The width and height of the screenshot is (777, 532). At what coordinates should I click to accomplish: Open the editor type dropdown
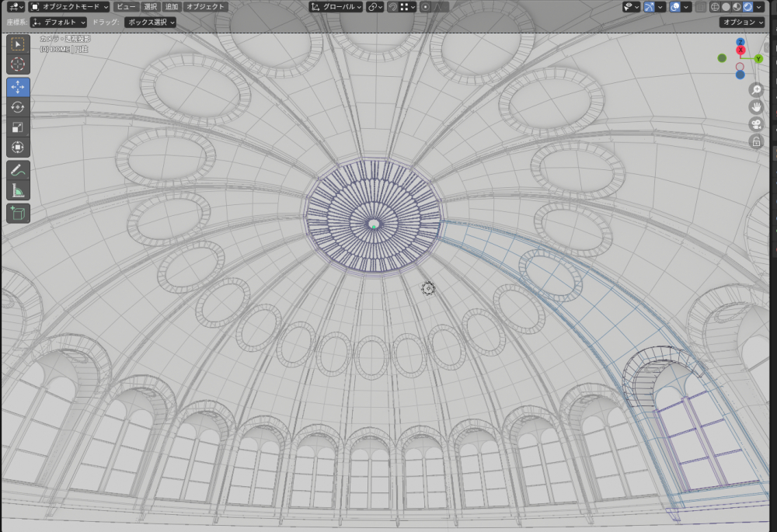16,7
